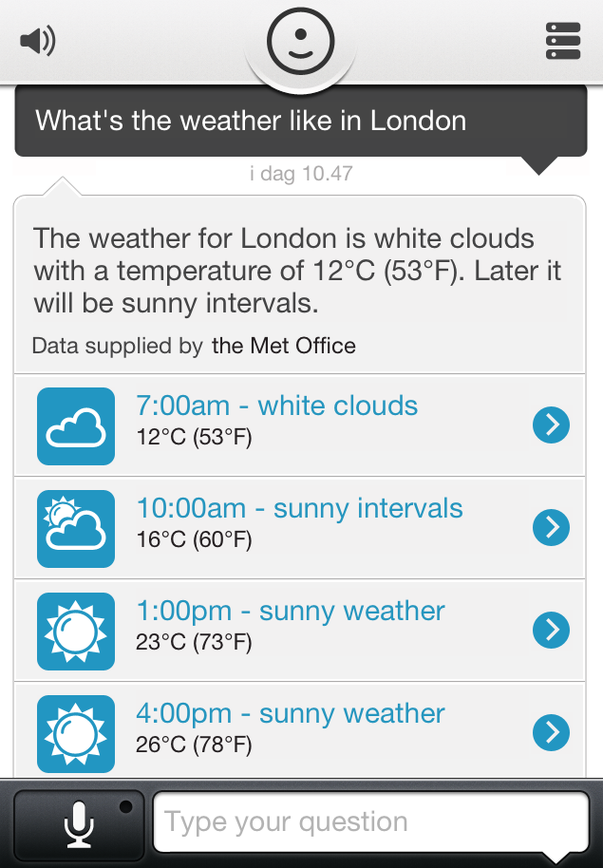This screenshot has height=868, width=603.
Task: Click the 4:00pm sun weather icon
Action: tap(75, 732)
